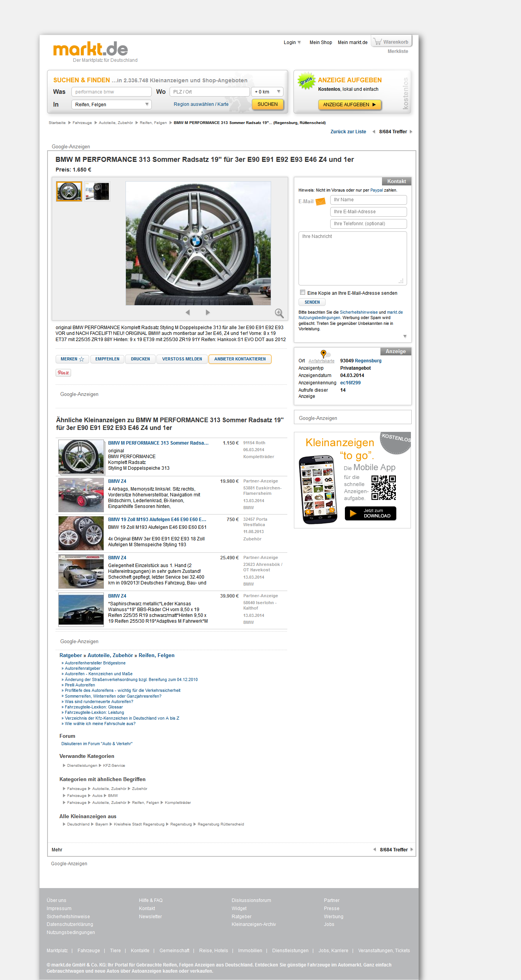
Task: Click VERSTOSS MELDEN button
Action: pos(182,359)
